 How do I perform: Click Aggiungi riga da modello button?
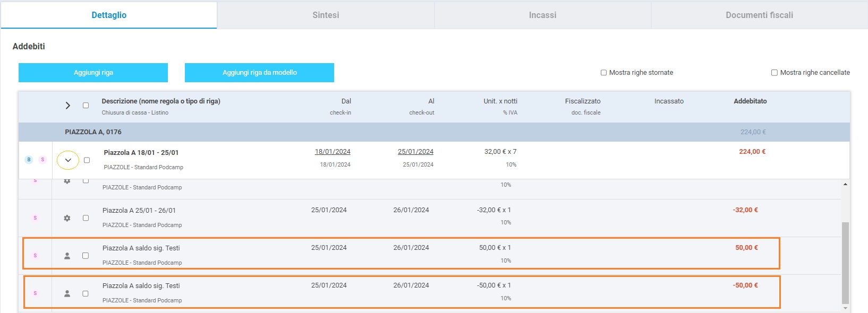click(x=259, y=73)
